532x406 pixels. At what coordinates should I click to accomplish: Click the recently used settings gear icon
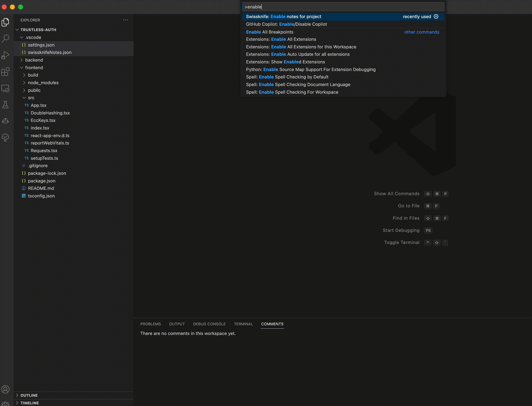coord(437,16)
